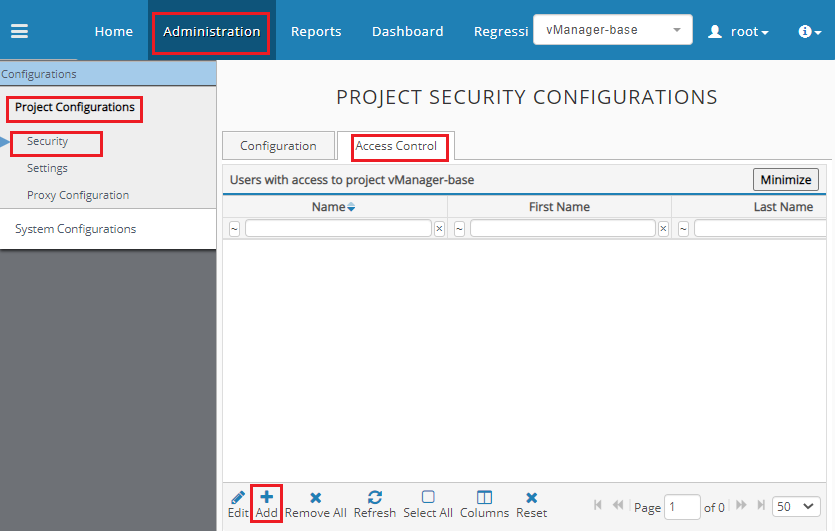835x531 pixels.
Task: Open the info help dropdown
Action: (x=809, y=31)
